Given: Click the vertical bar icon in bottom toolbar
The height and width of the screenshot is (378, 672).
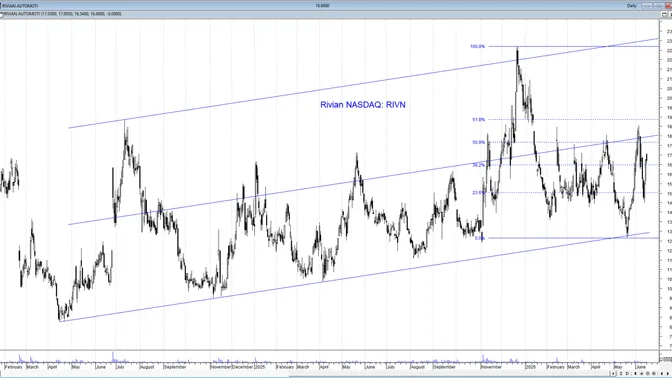Looking at the screenshot, I should [635, 373].
